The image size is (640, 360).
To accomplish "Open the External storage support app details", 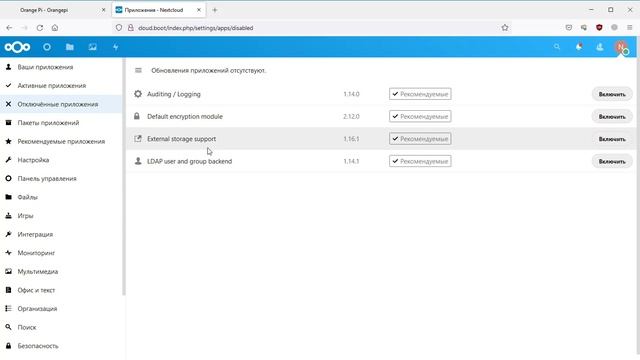I will point(181,139).
